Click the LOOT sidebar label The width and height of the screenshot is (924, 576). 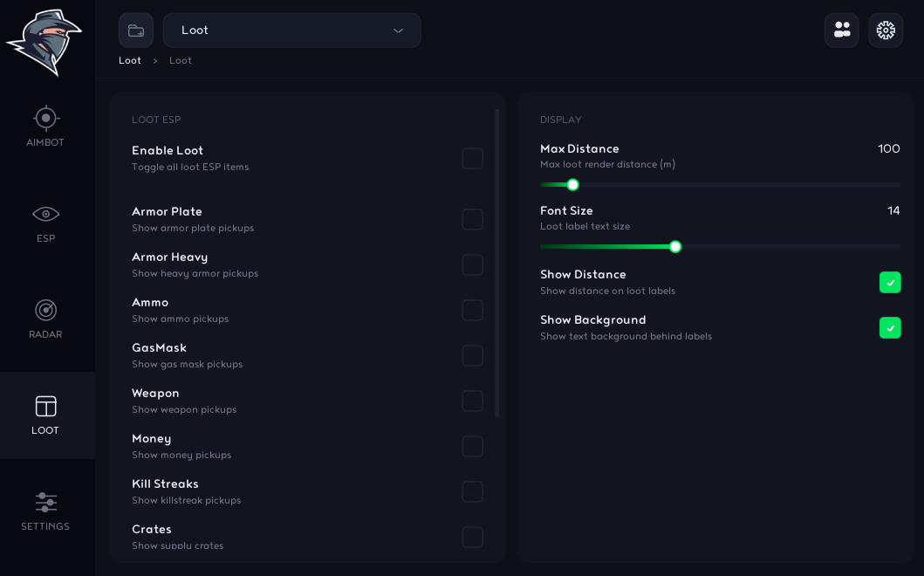45,430
